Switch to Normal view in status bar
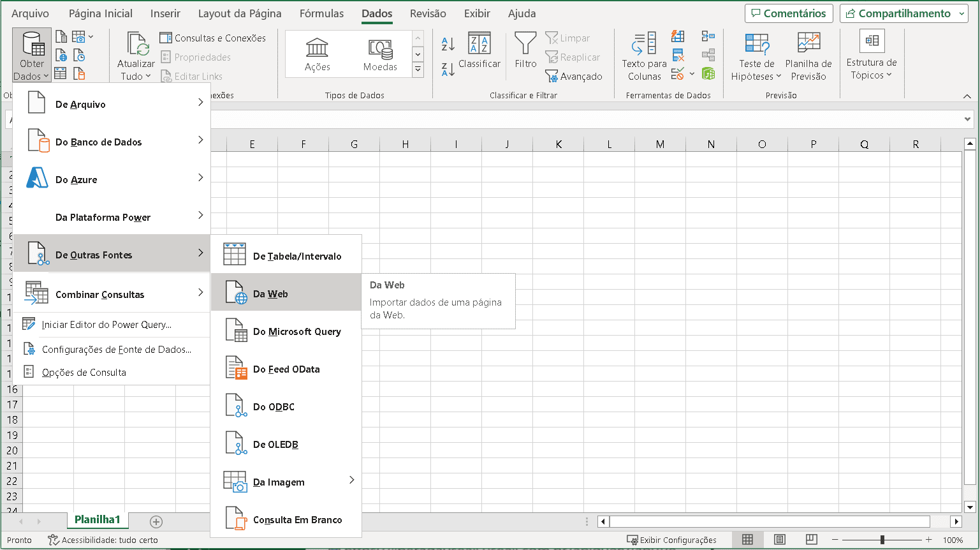The height and width of the screenshot is (550, 980). (x=748, y=540)
